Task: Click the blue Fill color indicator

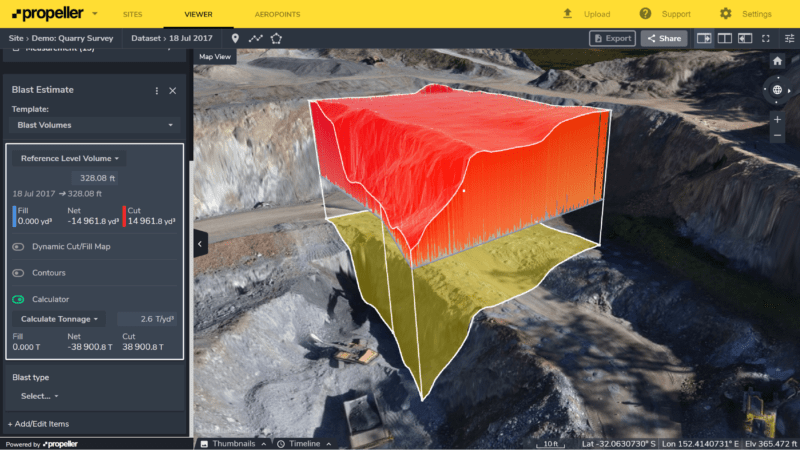Action: [x=14, y=216]
